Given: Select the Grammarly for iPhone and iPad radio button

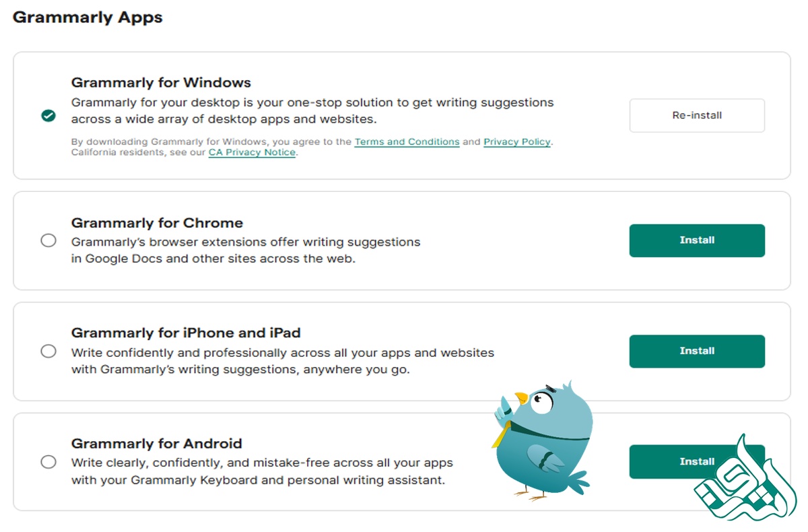Looking at the screenshot, I should tap(48, 351).
